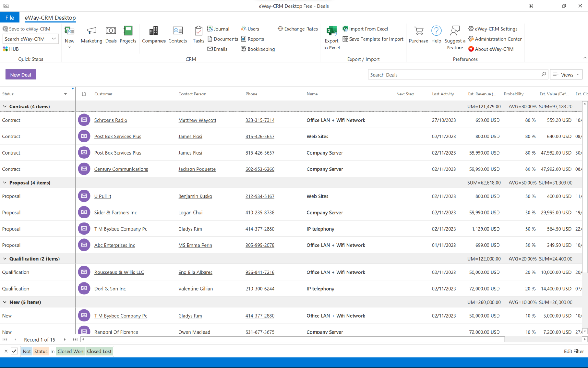Select the Closed Won filter value
588x368 pixels.
pos(70,351)
